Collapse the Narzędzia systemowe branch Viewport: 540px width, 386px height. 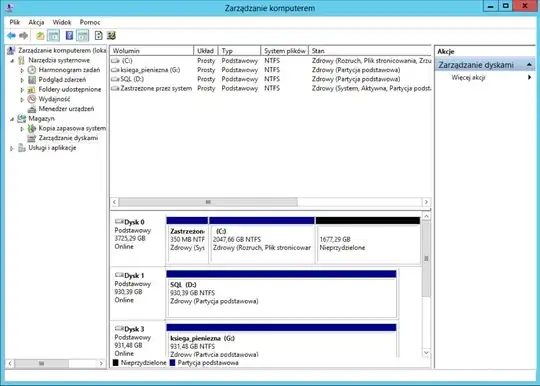[x=12, y=61]
